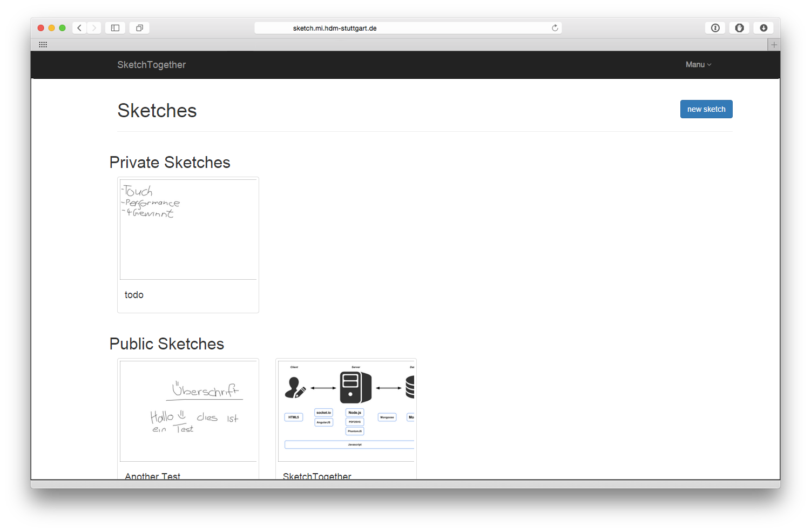The image size is (811, 532).
Task: Open the Another Test sketch thumbnail
Action: (x=188, y=411)
